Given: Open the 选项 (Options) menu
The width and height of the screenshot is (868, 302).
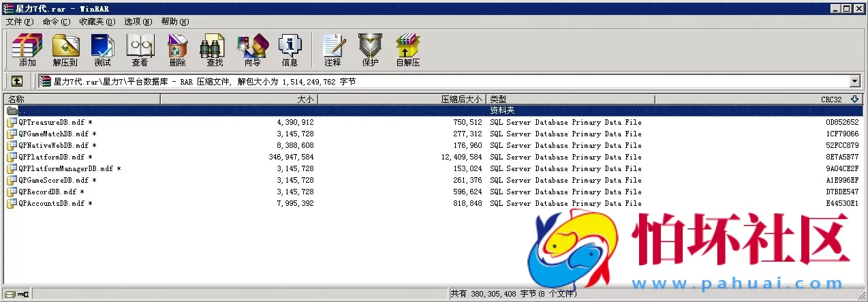Looking at the screenshot, I should pos(138,22).
